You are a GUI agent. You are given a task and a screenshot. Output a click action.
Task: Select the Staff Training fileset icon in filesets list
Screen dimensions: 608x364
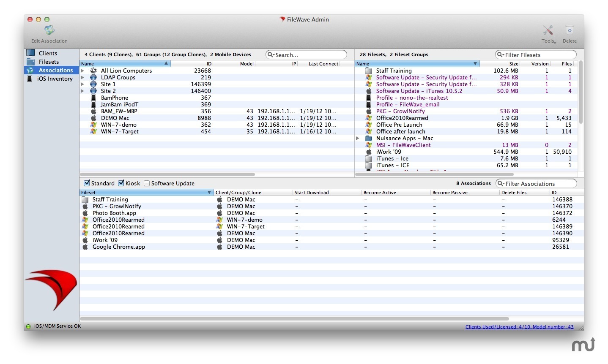pyautogui.click(x=369, y=71)
